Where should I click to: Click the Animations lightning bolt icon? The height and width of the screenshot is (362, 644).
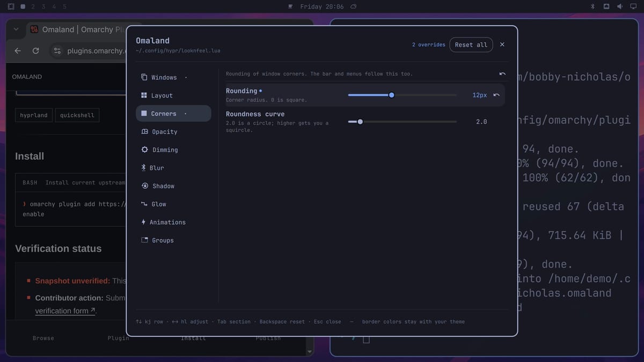[x=143, y=222]
